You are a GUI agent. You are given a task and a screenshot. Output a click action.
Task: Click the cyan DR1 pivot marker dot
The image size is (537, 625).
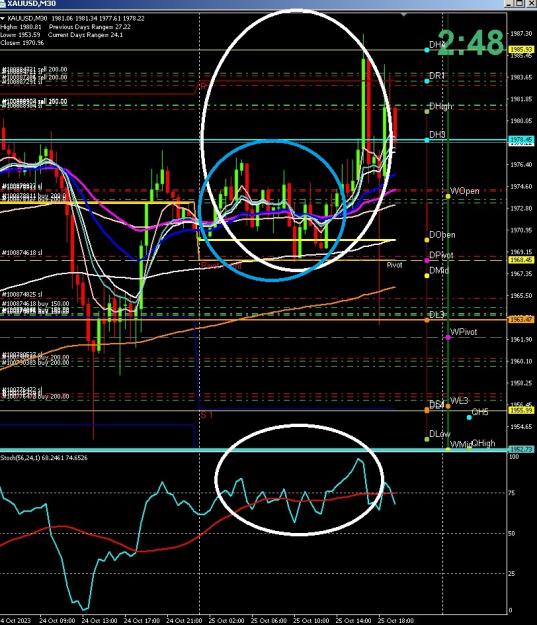pos(427,81)
